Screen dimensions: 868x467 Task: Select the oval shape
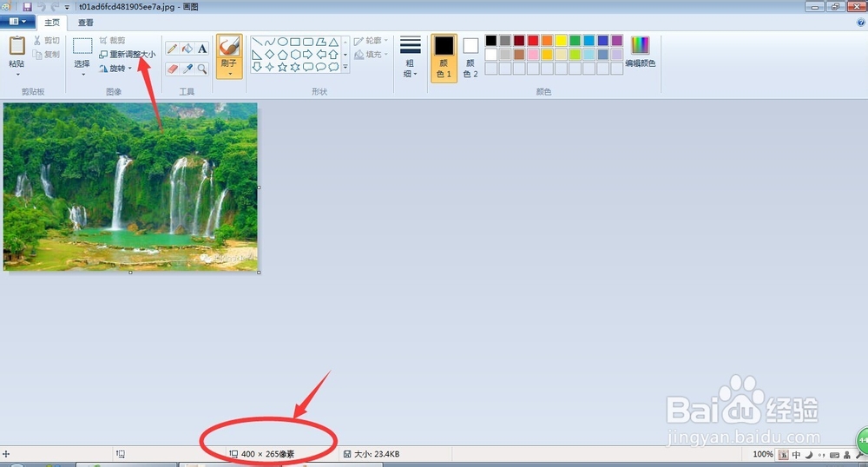pyautogui.click(x=282, y=42)
